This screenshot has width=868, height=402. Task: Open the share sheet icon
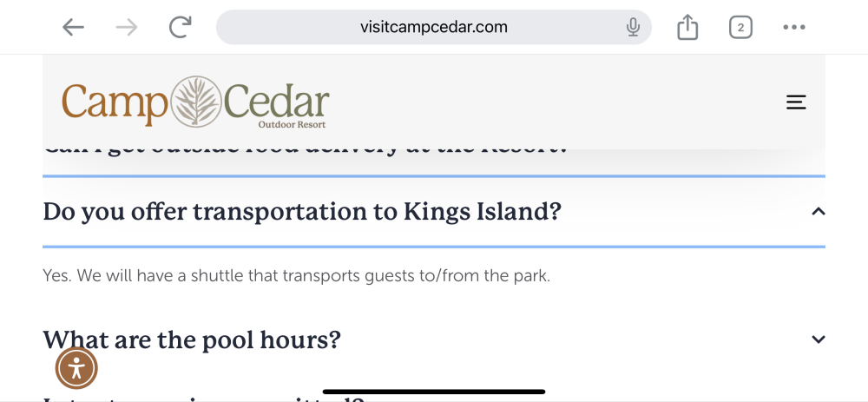coord(687,28)
